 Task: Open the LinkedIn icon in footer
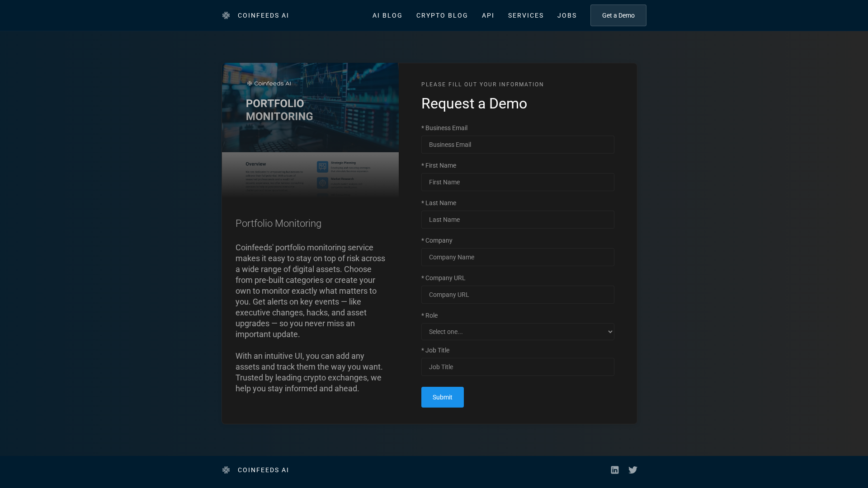point(615,470)
